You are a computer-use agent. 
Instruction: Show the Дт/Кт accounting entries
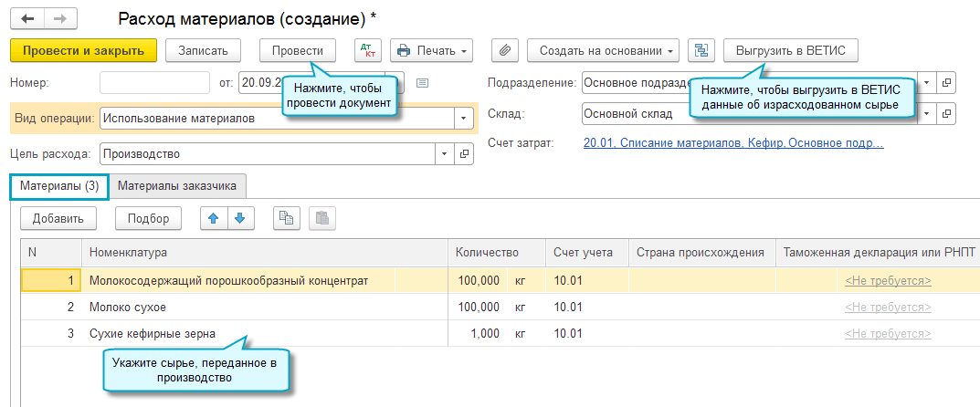point(367,50)
